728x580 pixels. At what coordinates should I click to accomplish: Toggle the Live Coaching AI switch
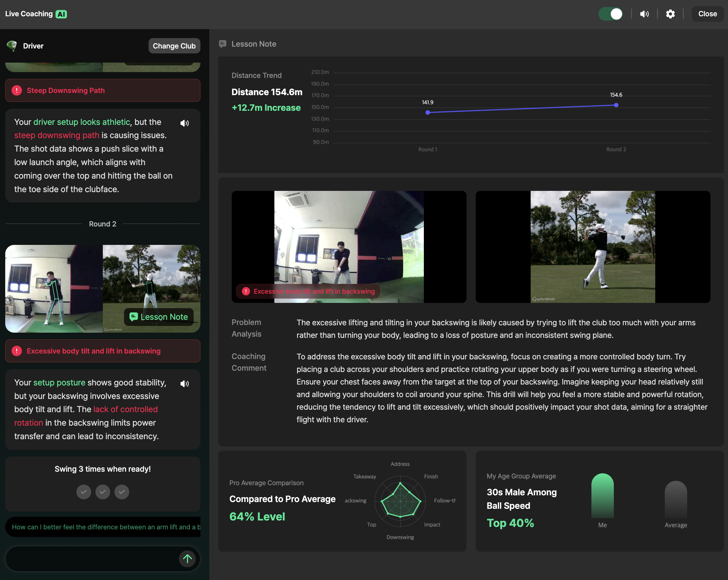point(610,14)
